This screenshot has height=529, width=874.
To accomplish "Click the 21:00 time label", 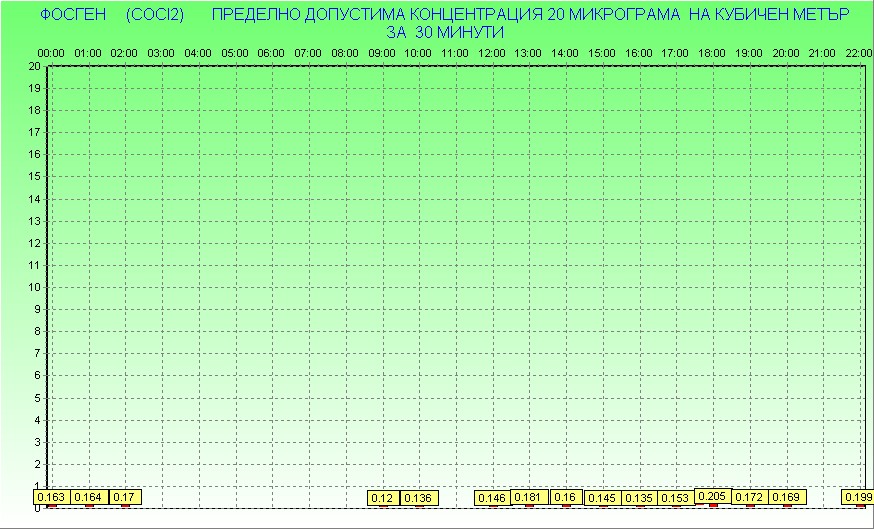I will [822, 53].
